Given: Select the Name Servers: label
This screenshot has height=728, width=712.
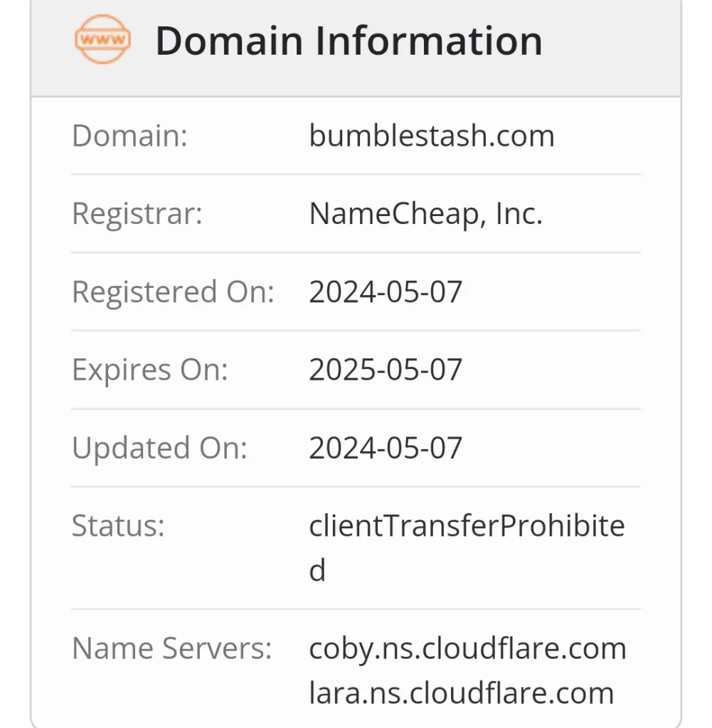Looking at the screenshot, I should point(171,648).
